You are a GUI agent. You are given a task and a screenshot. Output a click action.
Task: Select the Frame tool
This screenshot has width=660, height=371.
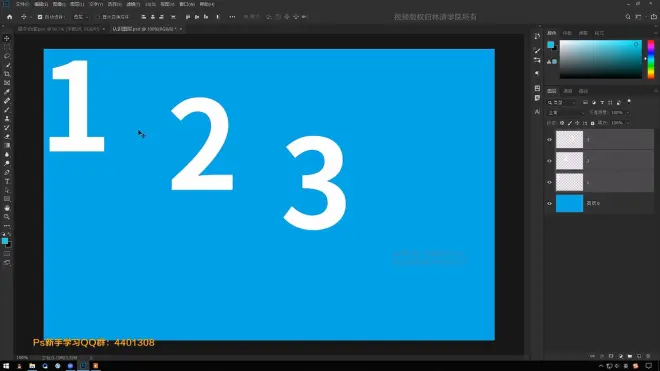pos(7,83)
